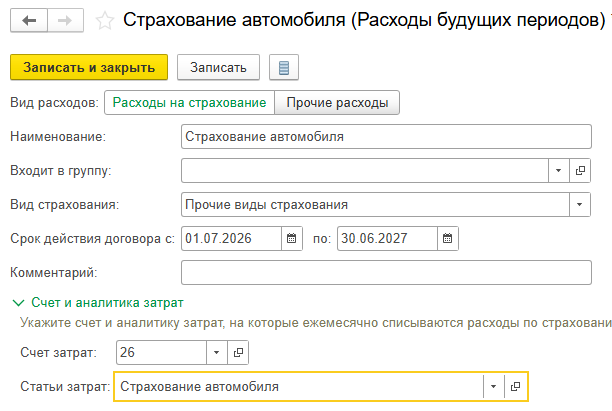612x411 pixels.
Task: Focus the 'Наименование' input field
Action: [x=386, y=137]
